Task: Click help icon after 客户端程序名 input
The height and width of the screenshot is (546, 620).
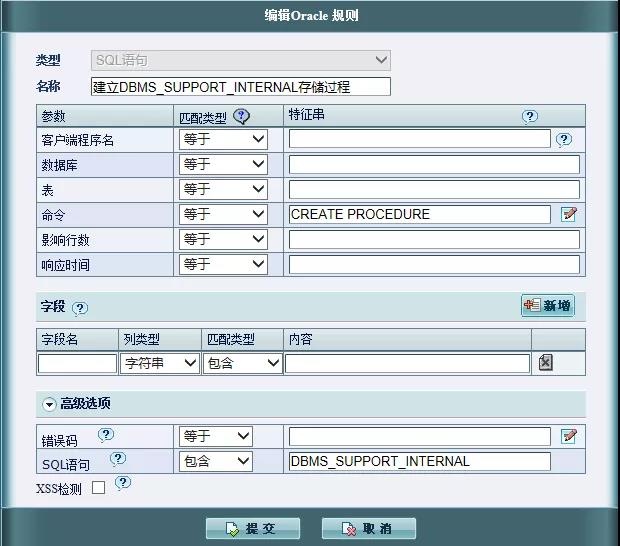Action: pos(564,140)
